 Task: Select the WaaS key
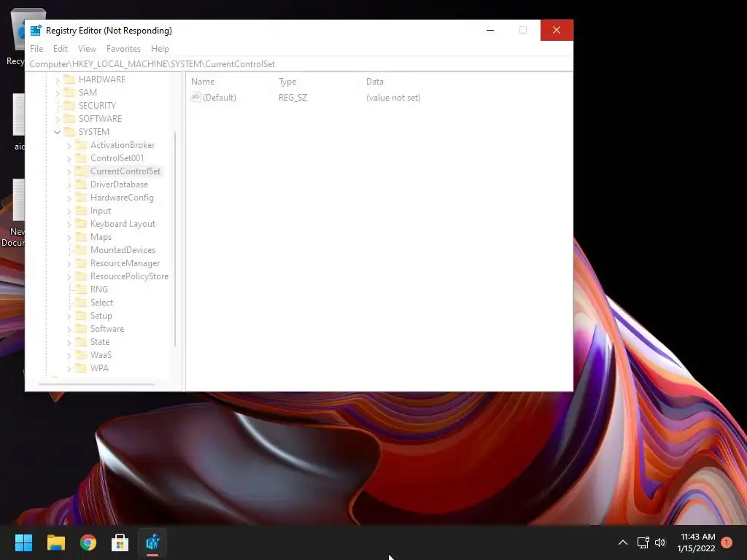click(x=101, y=355)
